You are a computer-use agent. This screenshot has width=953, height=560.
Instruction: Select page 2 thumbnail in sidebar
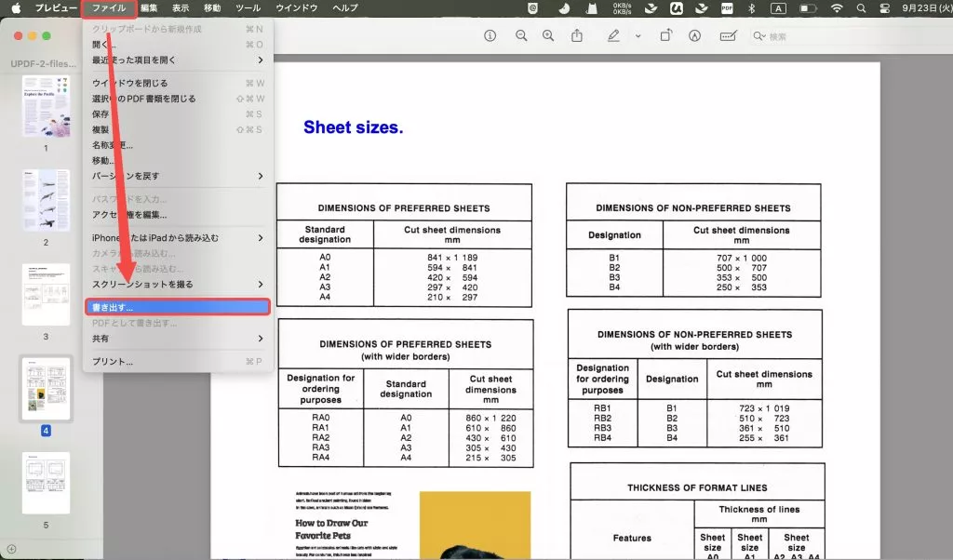click(x=47, y=200)
